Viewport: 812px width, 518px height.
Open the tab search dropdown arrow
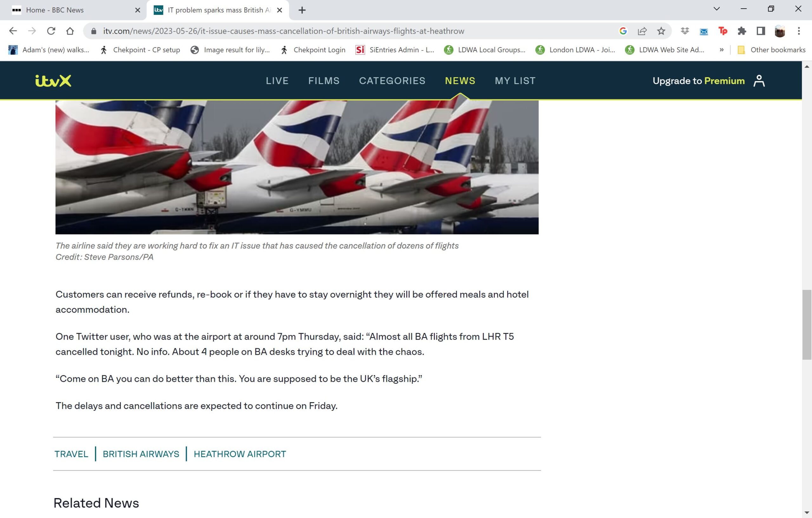tap(717, 9)
